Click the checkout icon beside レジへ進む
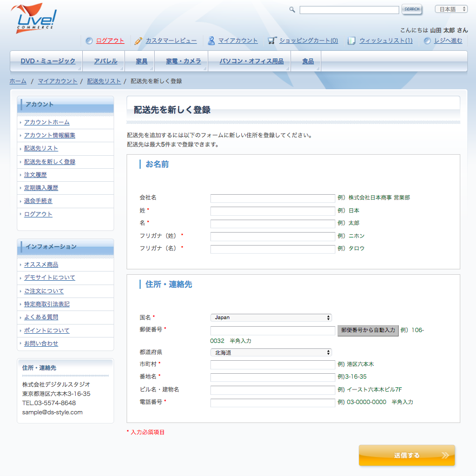Image resolution: width=476 pixels, height=476 pixels. [x=427, y=41]
